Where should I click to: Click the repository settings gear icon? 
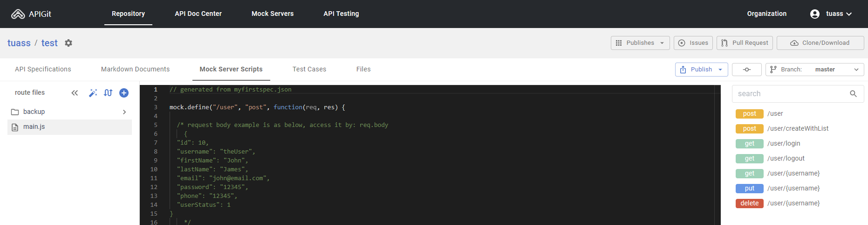68,43
